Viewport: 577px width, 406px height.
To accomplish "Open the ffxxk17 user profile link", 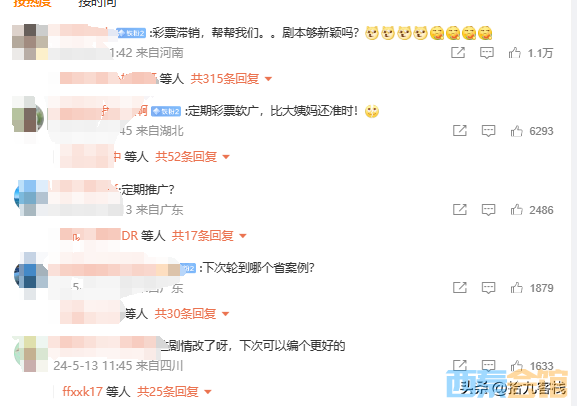I will pyautogui.click(x=82, y=392).
